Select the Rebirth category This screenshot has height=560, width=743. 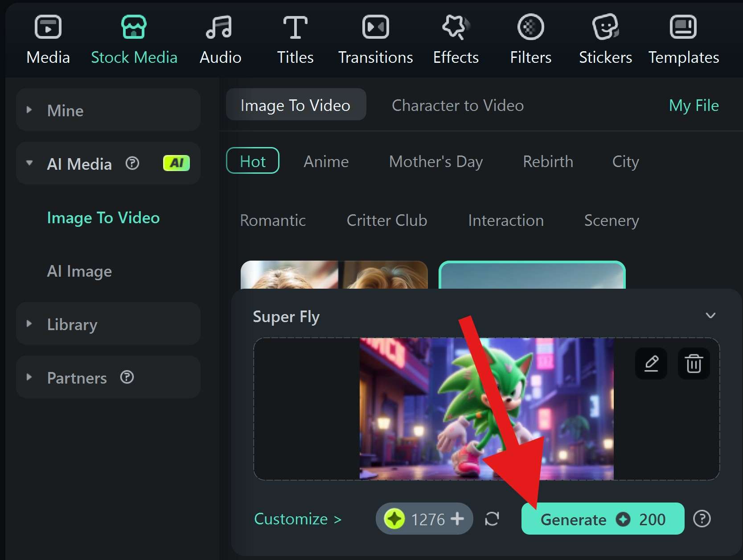point(548,161)
